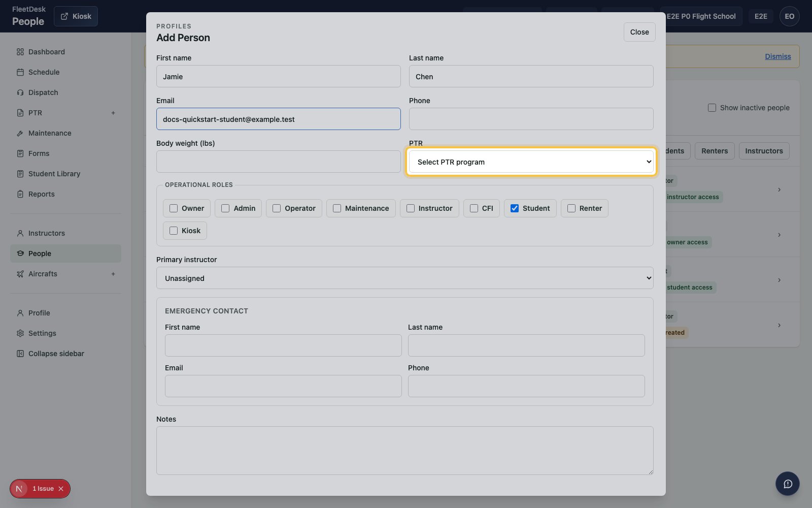Click the Student Library book icon

click(x=20, y=174)
